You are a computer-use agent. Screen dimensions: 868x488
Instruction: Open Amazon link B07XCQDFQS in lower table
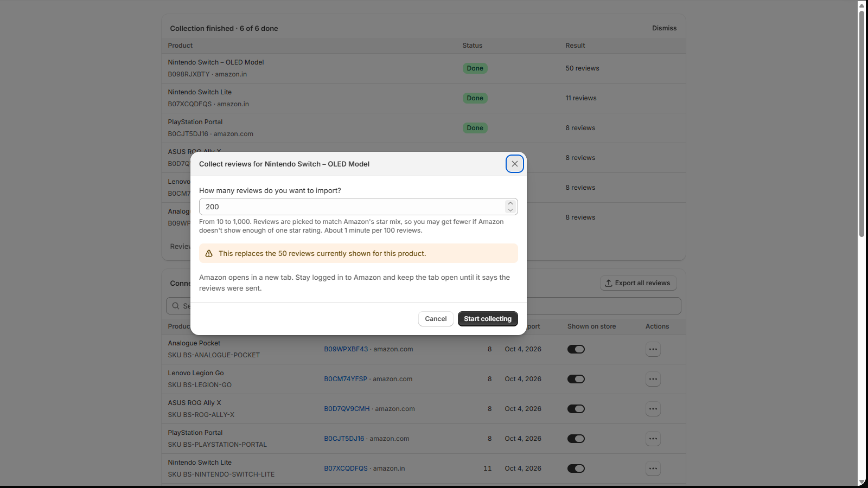346,468
